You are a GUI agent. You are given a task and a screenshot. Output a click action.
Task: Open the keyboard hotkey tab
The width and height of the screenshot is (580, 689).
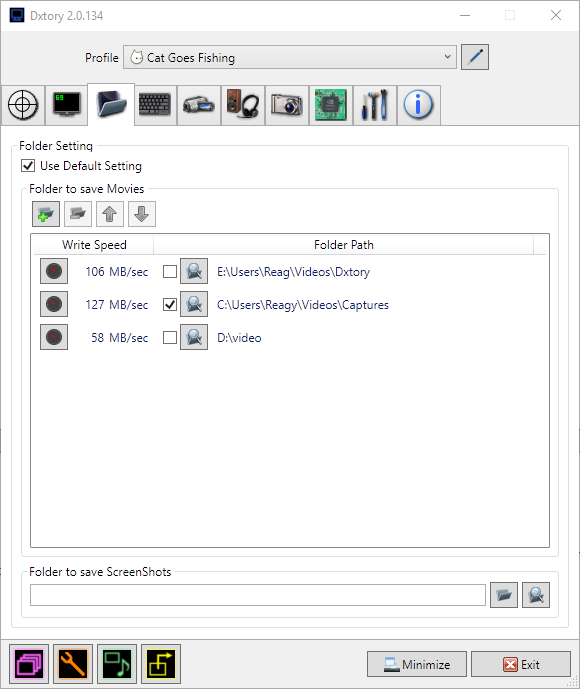(155, 105)
